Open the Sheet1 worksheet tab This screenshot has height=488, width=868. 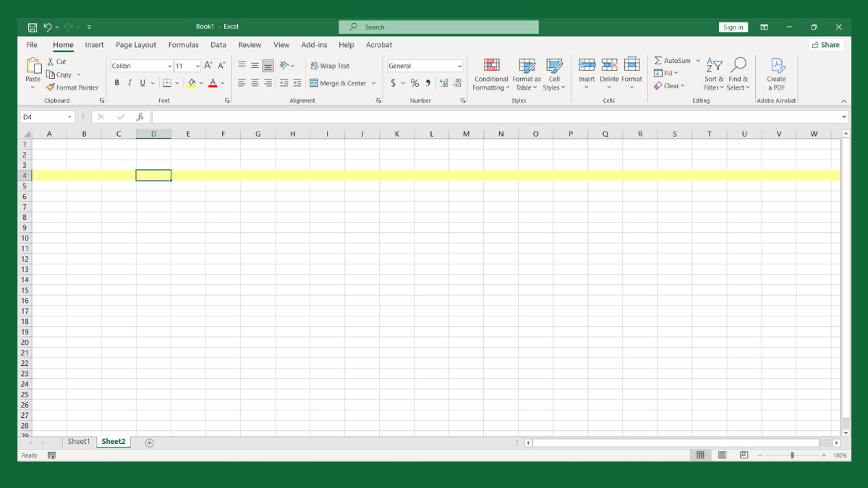click(80, 441)
